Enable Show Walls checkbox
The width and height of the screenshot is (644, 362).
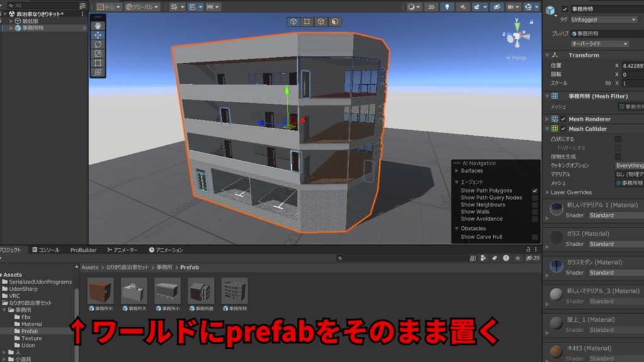coord(535,212)
